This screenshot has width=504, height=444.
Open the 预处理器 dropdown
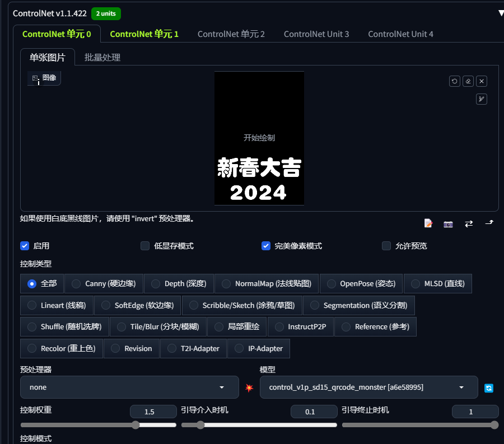click(x=129, y=387)
